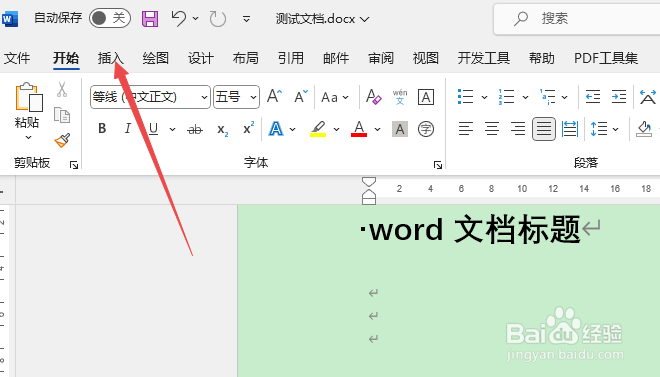The width and height of the screenshot is (660, 377).
Task: Switch to the 开发工具 tab
Action: coord(484,58)
